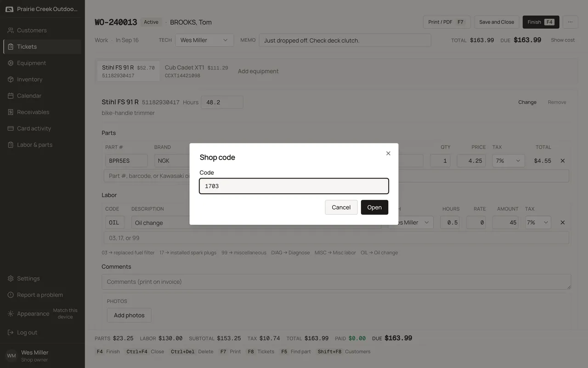Viewport: 588px width, 368px height.
Task: Click the Prairie Creek logo icon
Action: [9, 9]
